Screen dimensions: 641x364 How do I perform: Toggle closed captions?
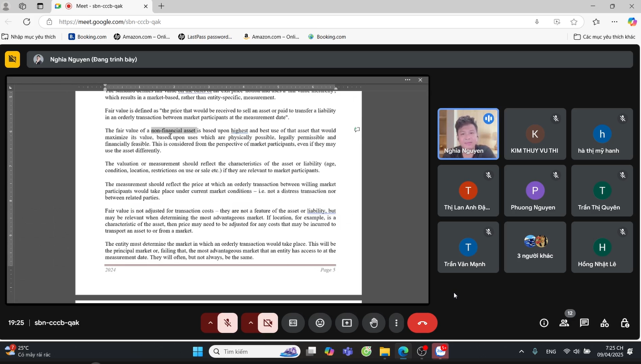(x=293, y=323)
